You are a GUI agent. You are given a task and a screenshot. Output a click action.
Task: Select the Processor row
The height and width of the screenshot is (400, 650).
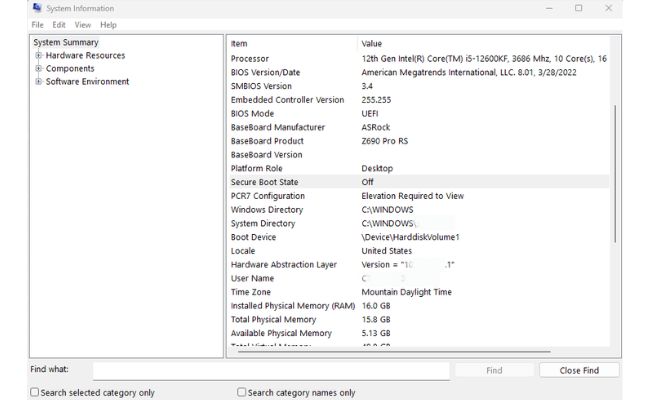point(419,58)
